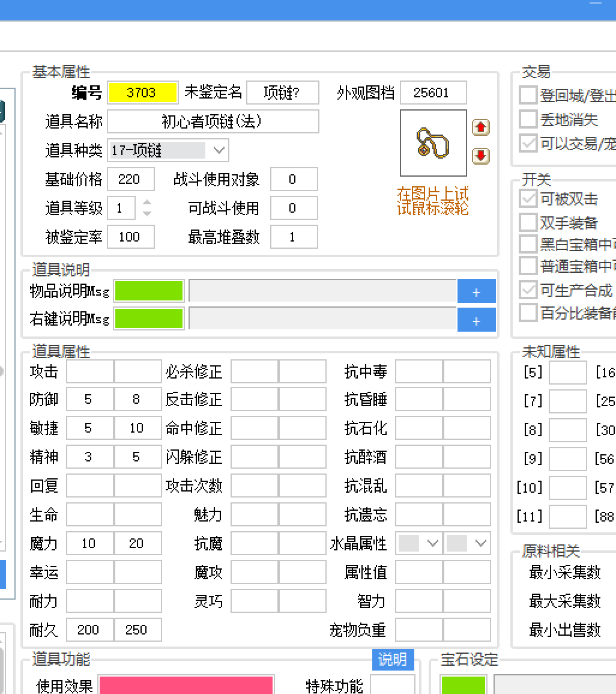Click the 防御 minimum field showing 5
616x694 pixels.
[90, 399]
